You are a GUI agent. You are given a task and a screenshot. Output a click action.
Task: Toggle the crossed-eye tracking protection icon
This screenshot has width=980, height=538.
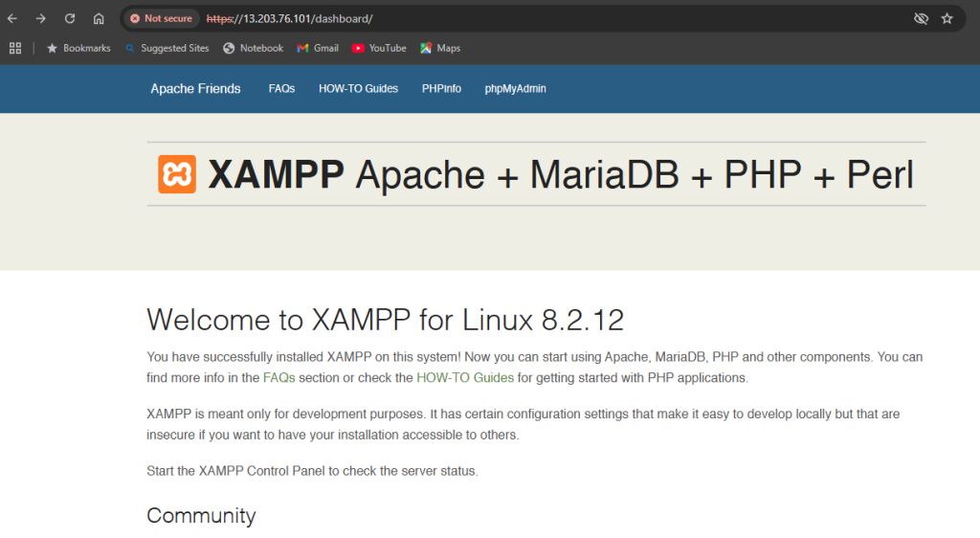pyautogui.click(x=921, y=18)
